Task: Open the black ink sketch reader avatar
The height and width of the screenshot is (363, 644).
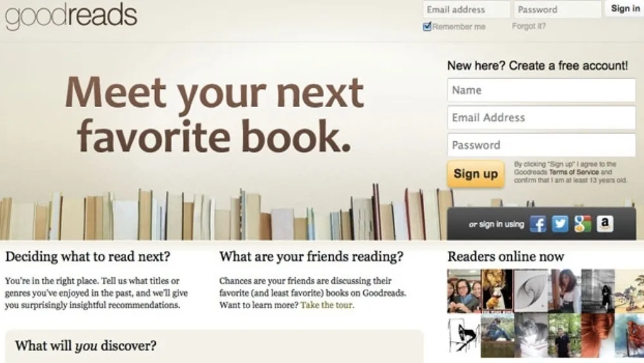Action: click(464, 335)
